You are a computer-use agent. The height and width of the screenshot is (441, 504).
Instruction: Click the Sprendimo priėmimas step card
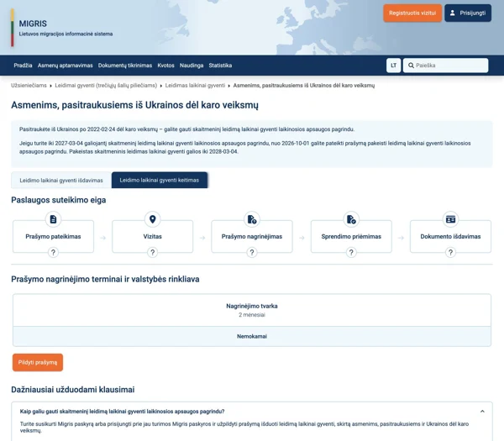click(x=351, y=236)
